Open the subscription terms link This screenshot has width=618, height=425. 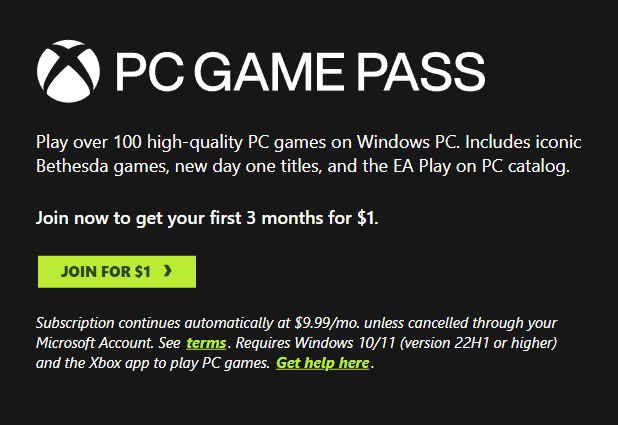point(205,343)
